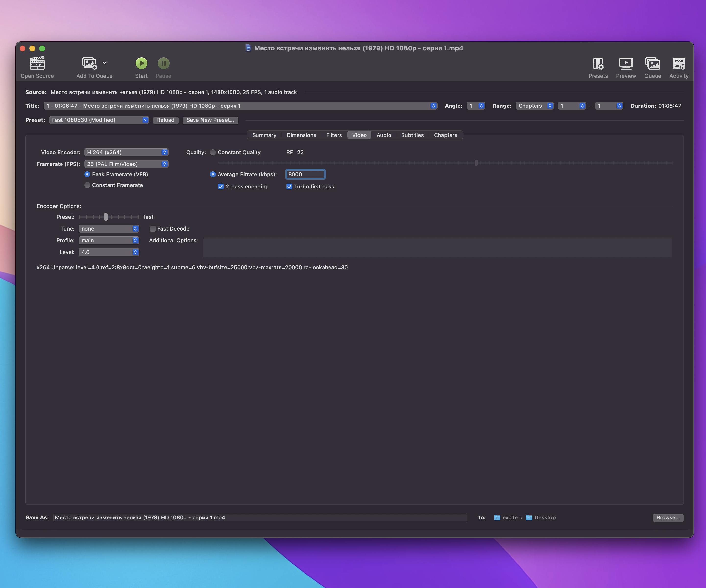Viewport: 706px width, 588px height.
Task: Show the Queue window icon
Action: (x=653, y=63)
